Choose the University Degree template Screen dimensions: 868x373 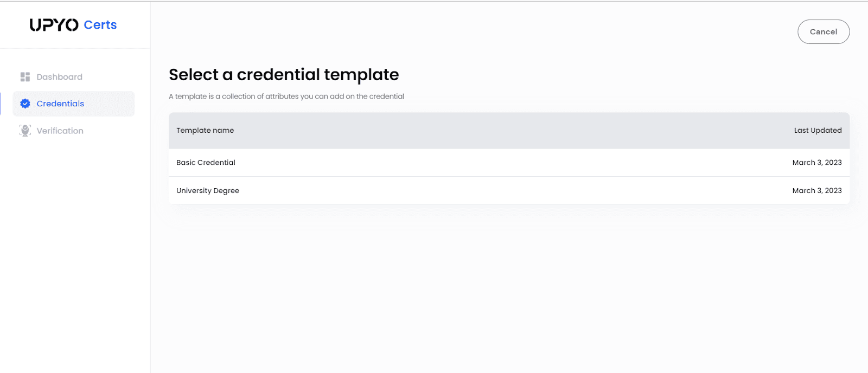pos(208,191)
